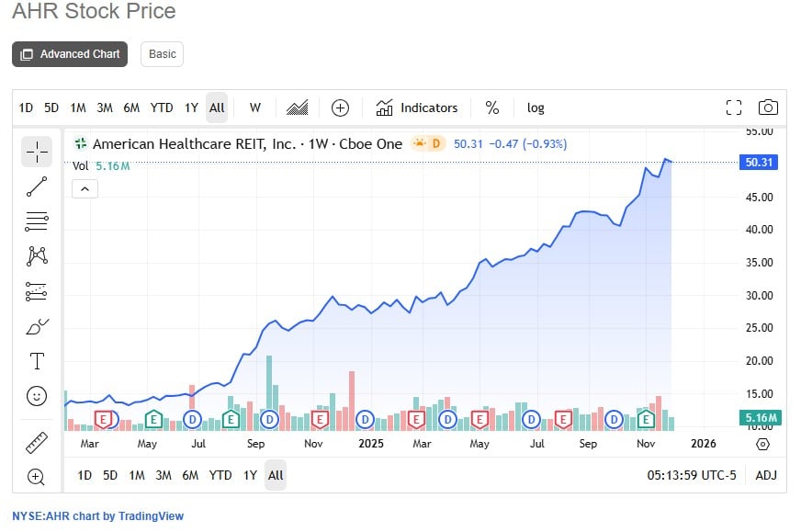Open the emoji icons tool

tap(37, 396)
